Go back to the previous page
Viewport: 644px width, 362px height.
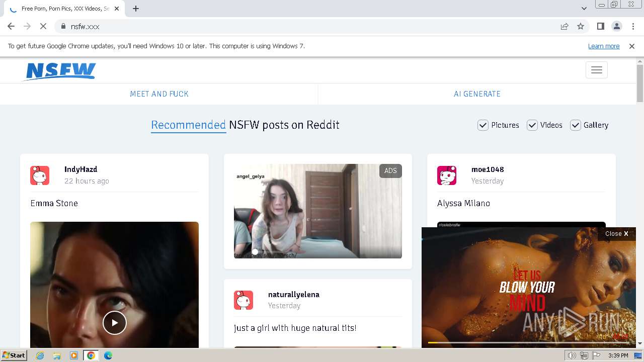[11, 26]
